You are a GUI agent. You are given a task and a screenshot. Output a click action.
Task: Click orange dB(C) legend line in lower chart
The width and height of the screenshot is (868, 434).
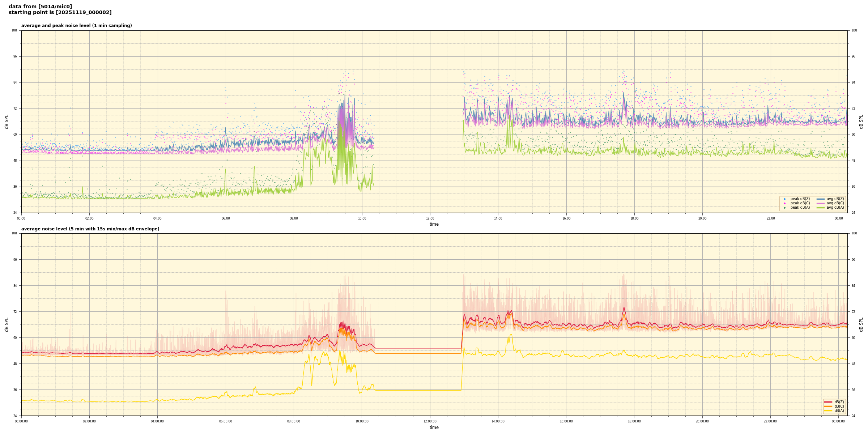click(828, 406)
